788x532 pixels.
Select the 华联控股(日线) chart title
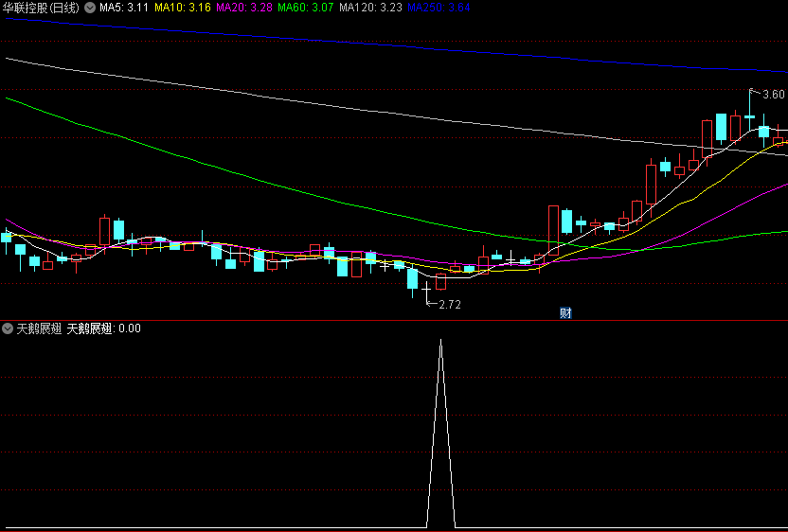[42, 8]
